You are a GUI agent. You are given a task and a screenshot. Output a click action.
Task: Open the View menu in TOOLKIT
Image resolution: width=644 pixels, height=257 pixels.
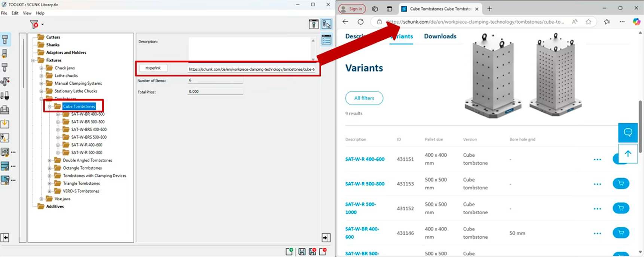[27, 13]
